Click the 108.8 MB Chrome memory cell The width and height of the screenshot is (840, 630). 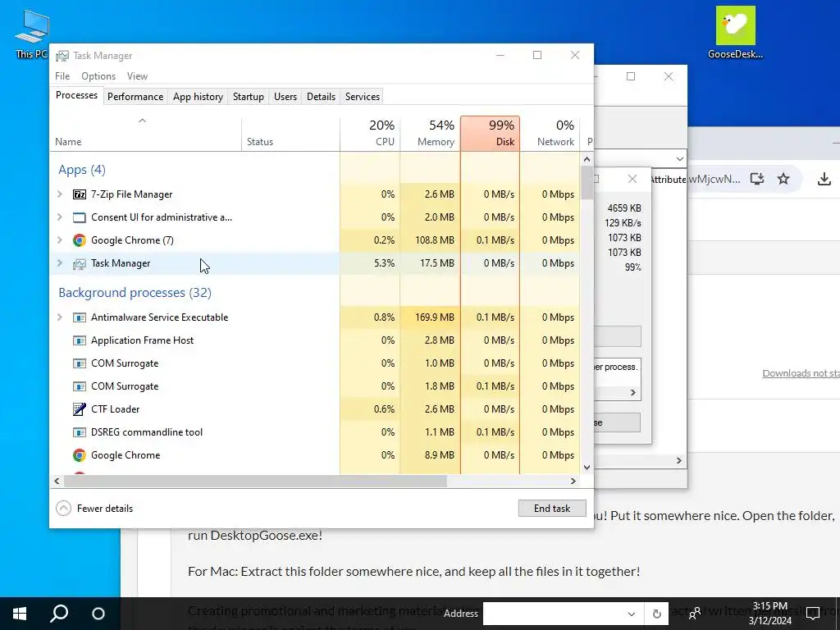pyautogui.click(x=430, y=240)
